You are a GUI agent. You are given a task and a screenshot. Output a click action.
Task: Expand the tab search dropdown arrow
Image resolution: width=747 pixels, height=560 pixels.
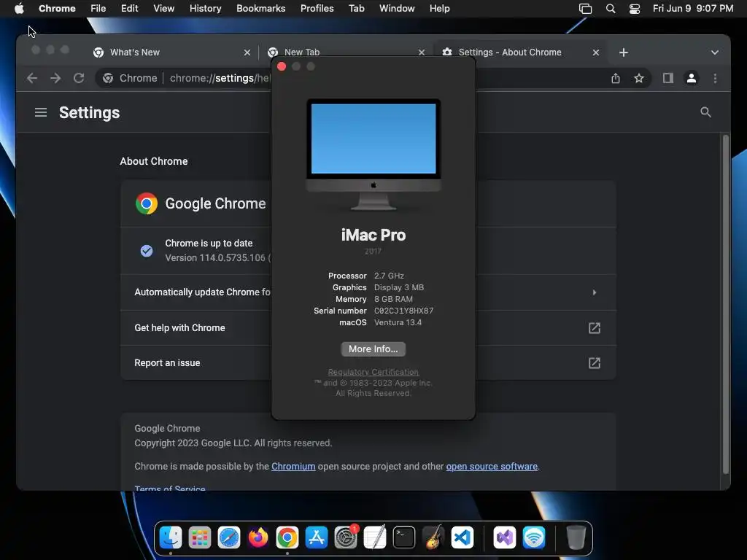click(x=714, y=52)
